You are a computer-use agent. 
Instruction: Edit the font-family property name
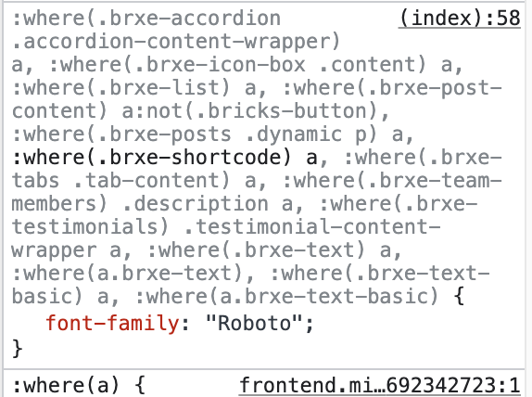pyautogui.click(x=112, y=323)
